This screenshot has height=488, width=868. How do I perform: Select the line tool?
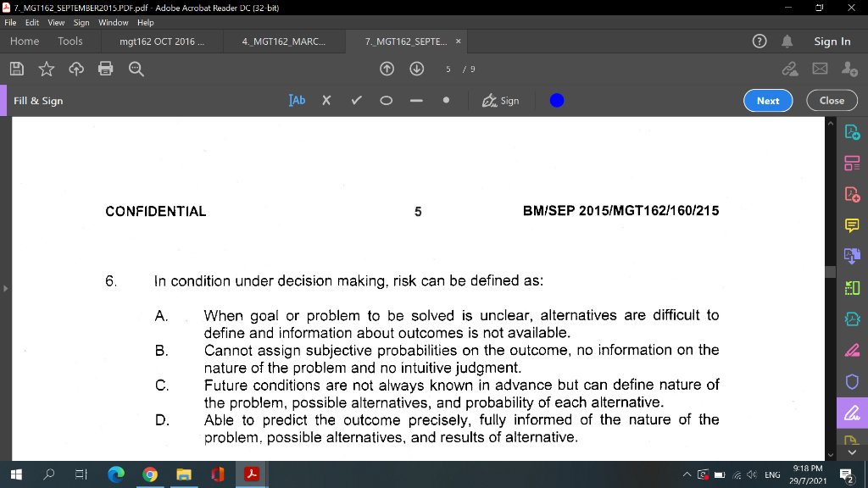[x=416, y=101]
